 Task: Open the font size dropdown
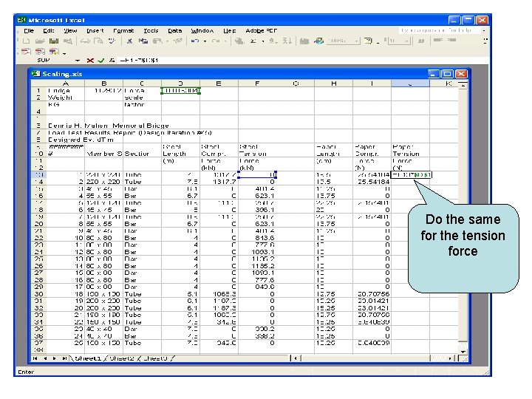[406, 41]
